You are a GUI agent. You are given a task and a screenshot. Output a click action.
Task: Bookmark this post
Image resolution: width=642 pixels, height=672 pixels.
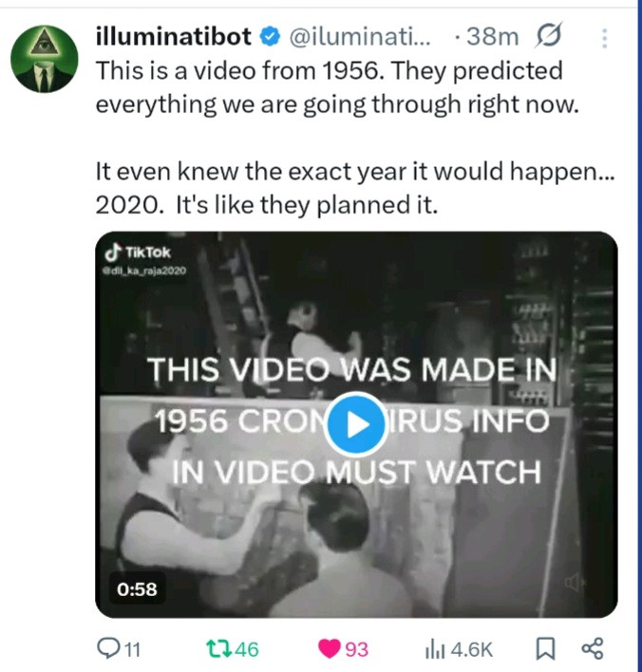click(546, 649)
